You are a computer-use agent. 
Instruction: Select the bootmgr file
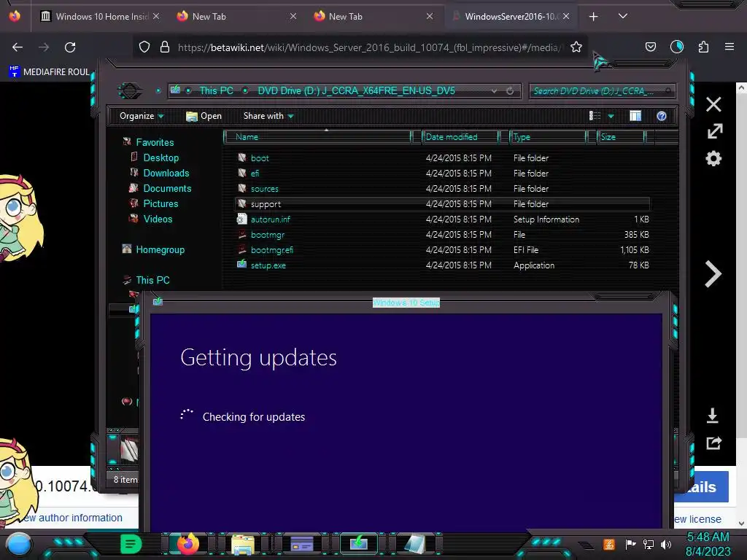(x=267, y=234)
